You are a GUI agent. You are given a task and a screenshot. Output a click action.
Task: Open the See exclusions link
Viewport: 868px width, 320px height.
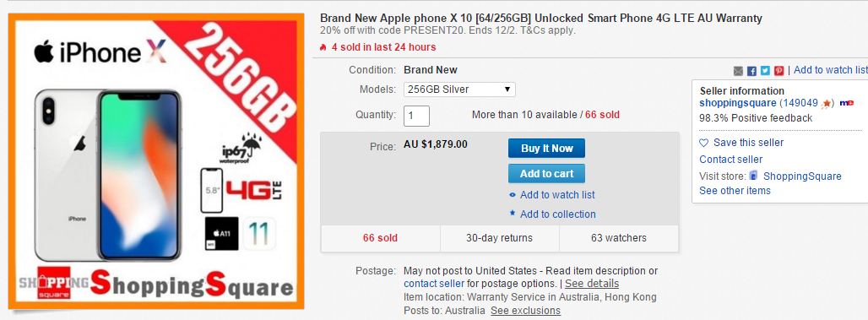click(x=525, y=311)
